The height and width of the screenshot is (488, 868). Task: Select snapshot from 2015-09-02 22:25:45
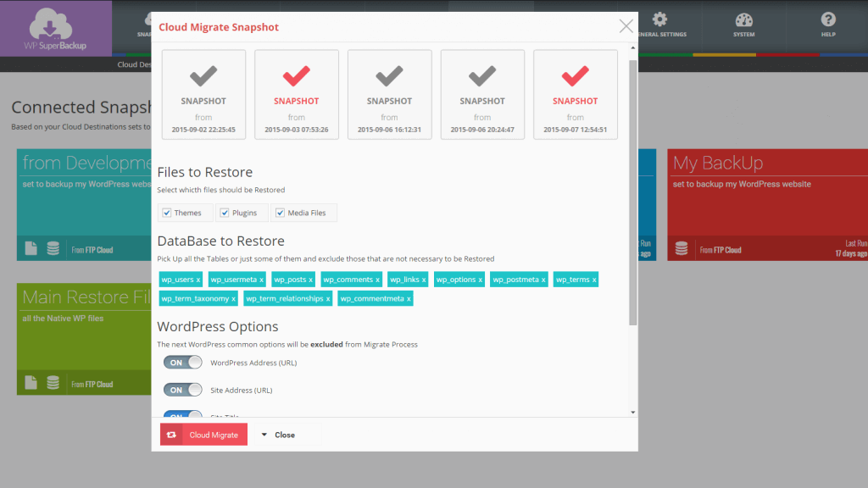point(203,94)
